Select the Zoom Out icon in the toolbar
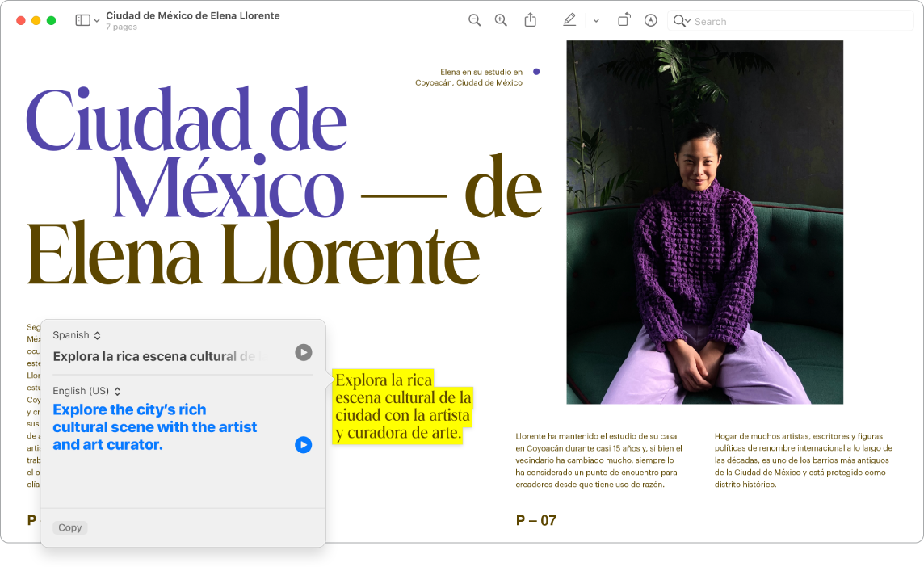 pyautogui.click(x=474, y=20)
